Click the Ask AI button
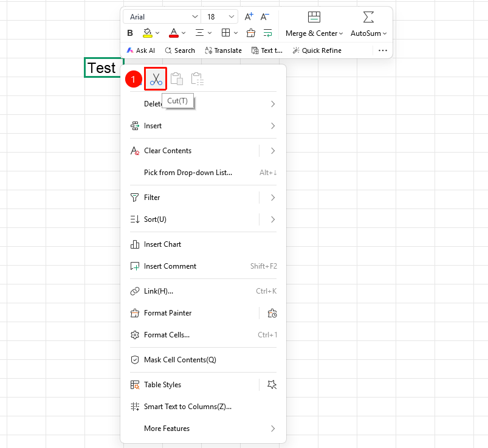 click(140, 50)
